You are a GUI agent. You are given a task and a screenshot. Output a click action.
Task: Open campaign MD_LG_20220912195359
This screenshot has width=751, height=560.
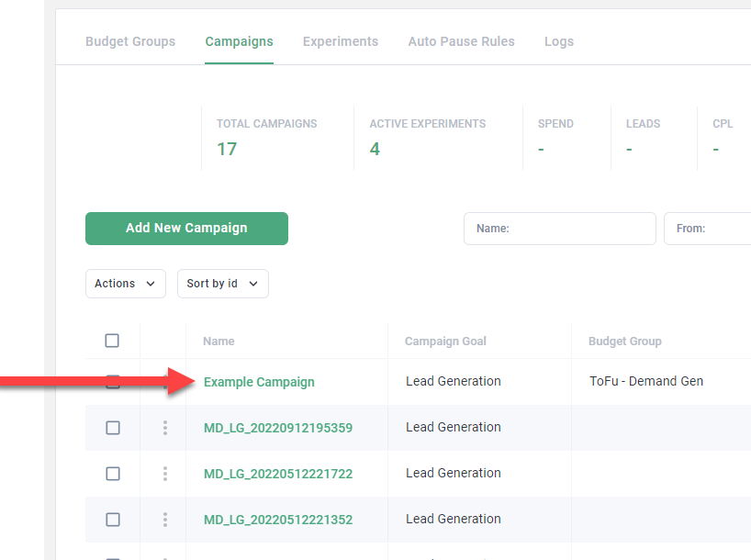click(x=277, y=428)
